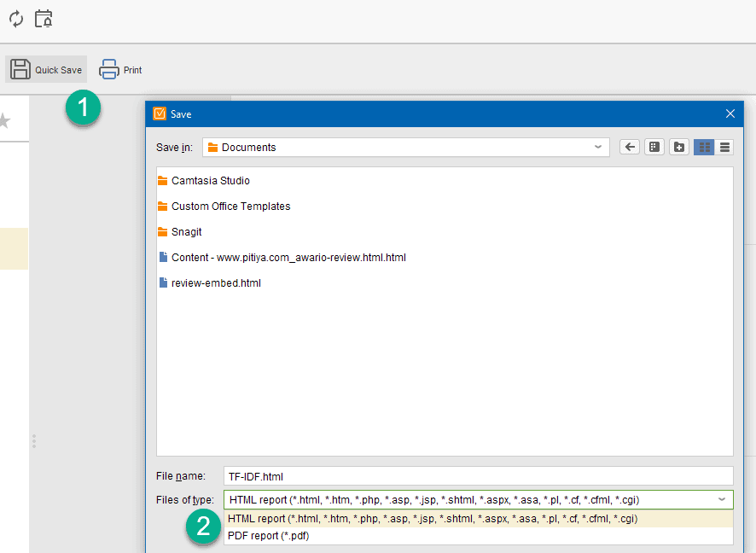
Task: Click the review-embed.html file icon
Action: pyautogui.click(x=164, y=282)
